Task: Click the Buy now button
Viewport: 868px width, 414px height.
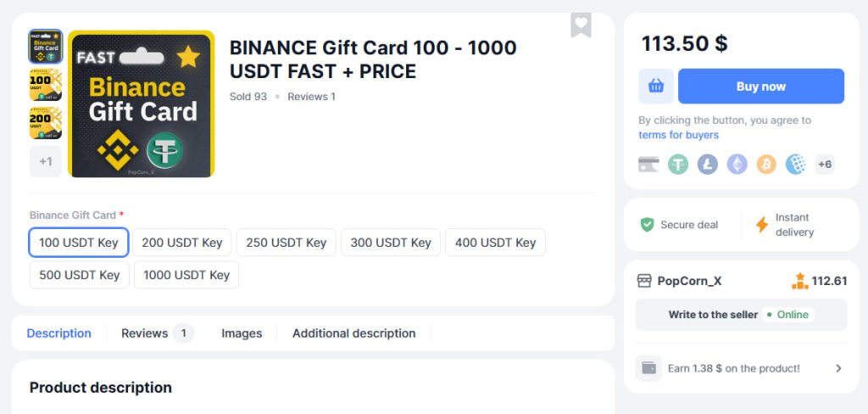Action: click(x=760, y=87)
